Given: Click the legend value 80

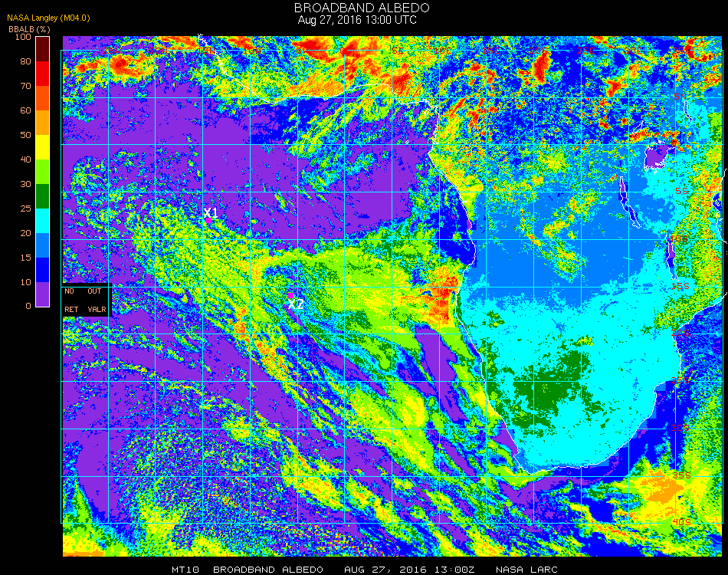Looking at the screenshot, I should click(25, 61).
